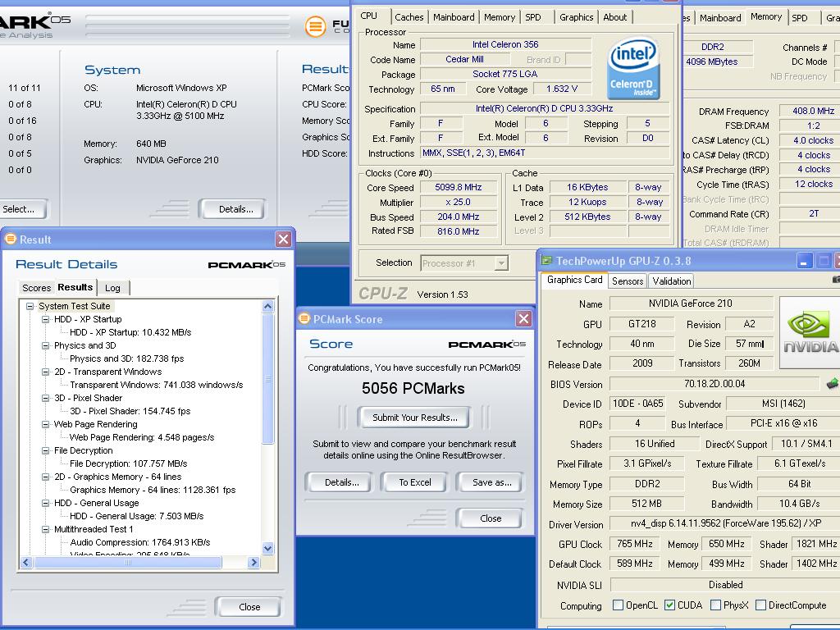Click the scroll up arrow in Result tree
This screenshot has width=840, height=630.
(x=268, y=307)
